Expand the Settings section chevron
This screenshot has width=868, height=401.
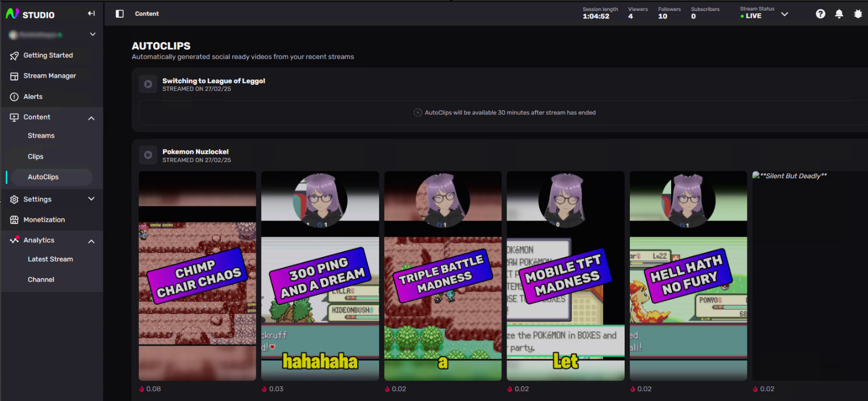[91, 199]
